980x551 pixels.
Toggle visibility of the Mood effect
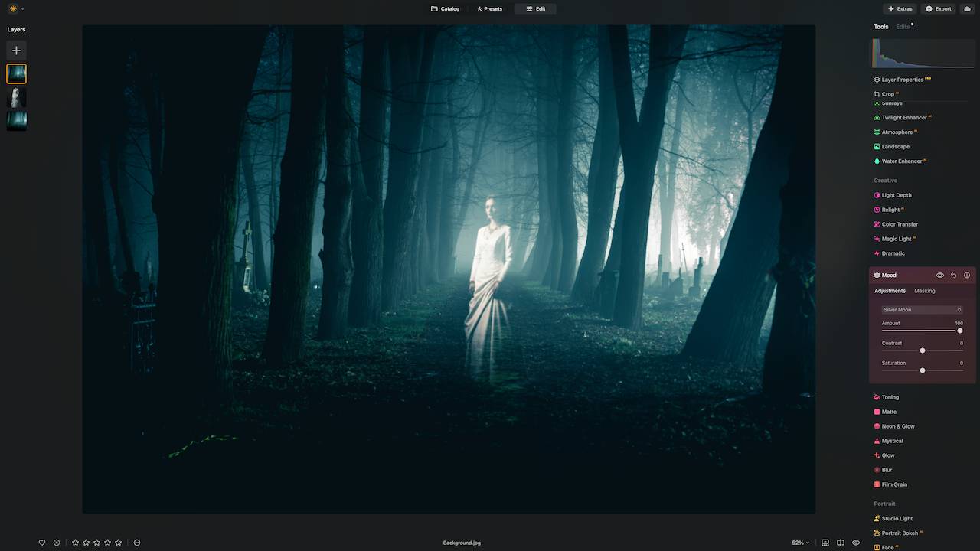[940, 275]
